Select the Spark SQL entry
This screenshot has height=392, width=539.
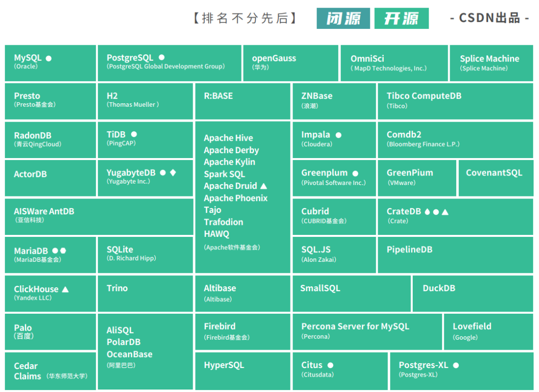click(225, 174)
